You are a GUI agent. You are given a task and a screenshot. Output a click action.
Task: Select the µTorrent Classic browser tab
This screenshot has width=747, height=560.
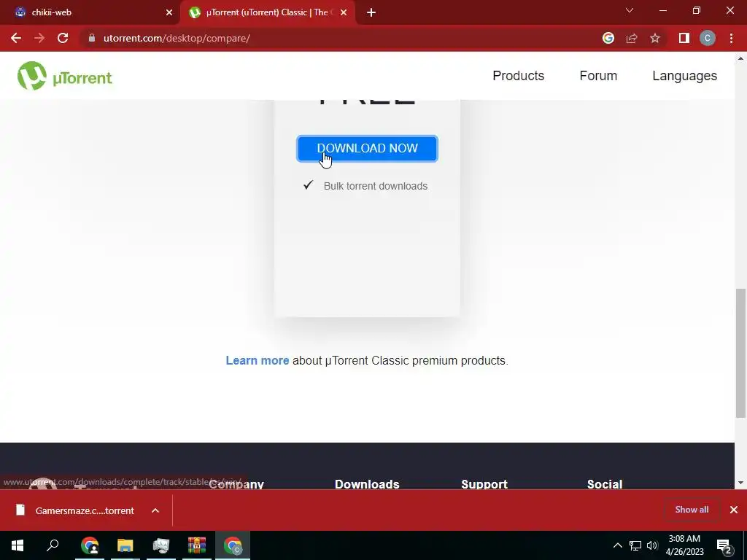point(267,12)
